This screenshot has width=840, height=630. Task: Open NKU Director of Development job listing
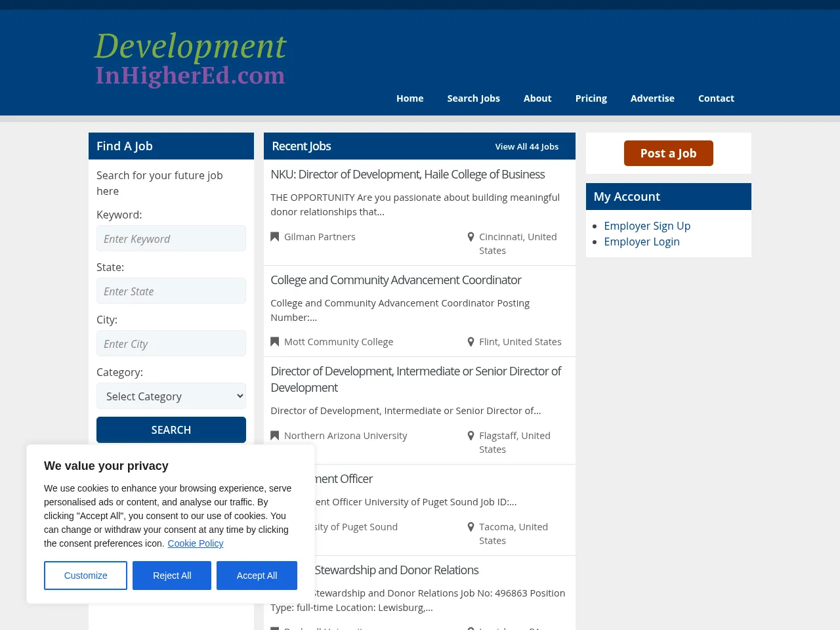point(408,175)
